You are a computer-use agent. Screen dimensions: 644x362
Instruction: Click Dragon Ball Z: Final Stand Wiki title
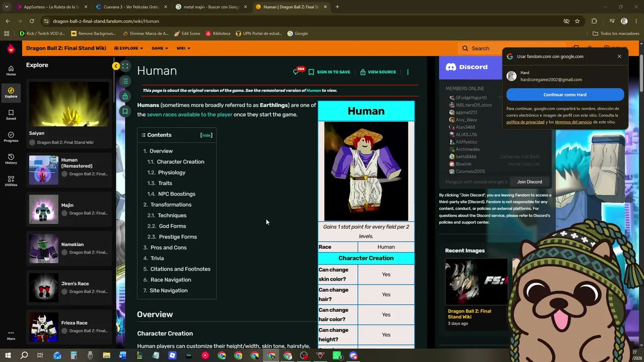[66, 48]
